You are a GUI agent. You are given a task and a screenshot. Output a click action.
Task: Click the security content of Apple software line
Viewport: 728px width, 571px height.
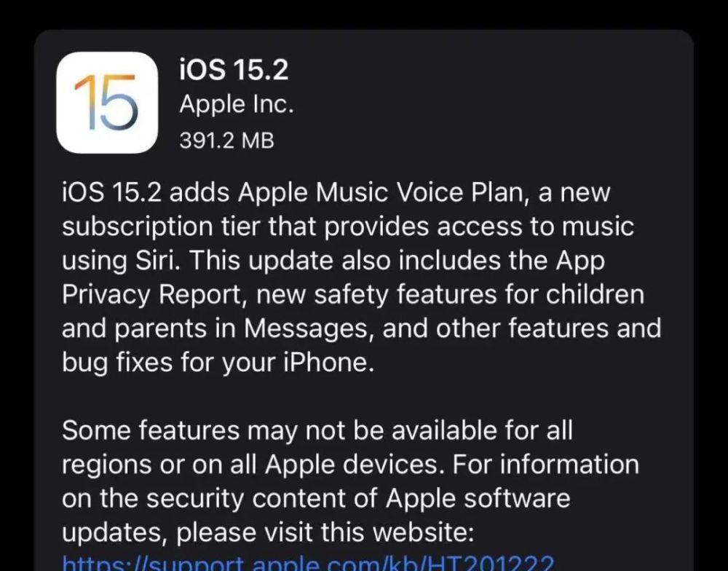coord(316,498)
